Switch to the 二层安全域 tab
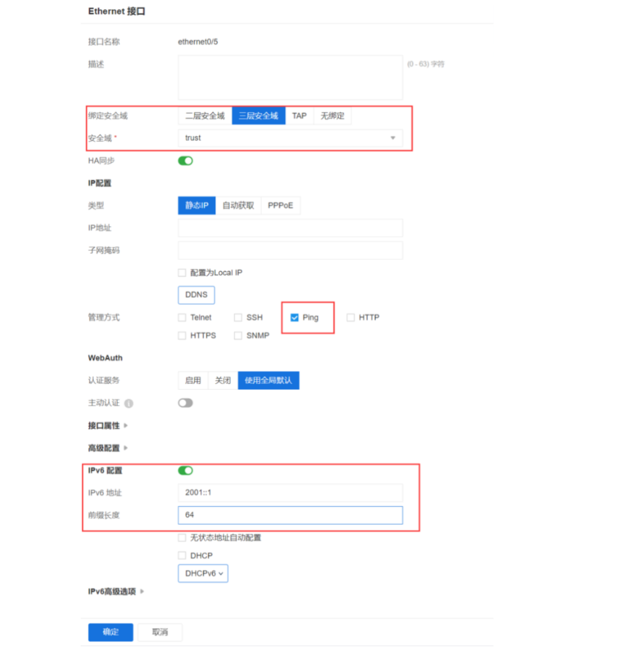This screenshot has width=644, height=650. tap(204, 116)
